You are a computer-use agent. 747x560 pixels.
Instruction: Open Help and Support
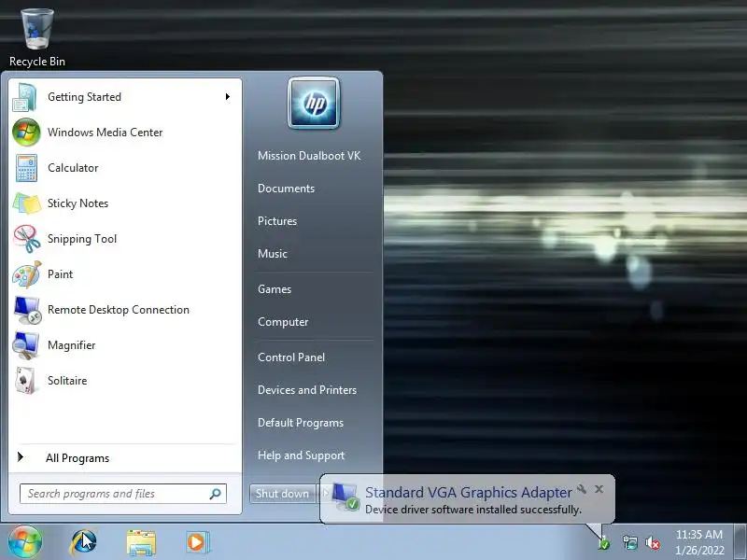point(301,455)
